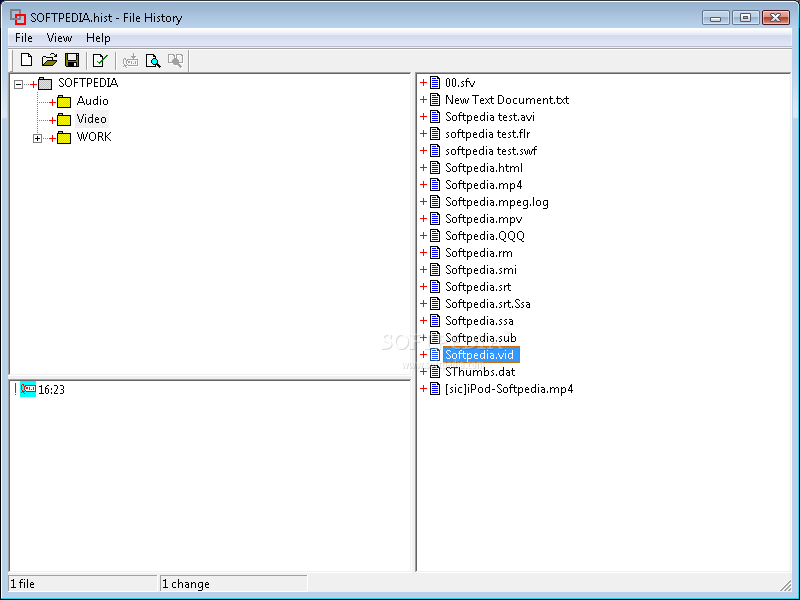Select the 16:23 change entry

(x=52, y=390)
